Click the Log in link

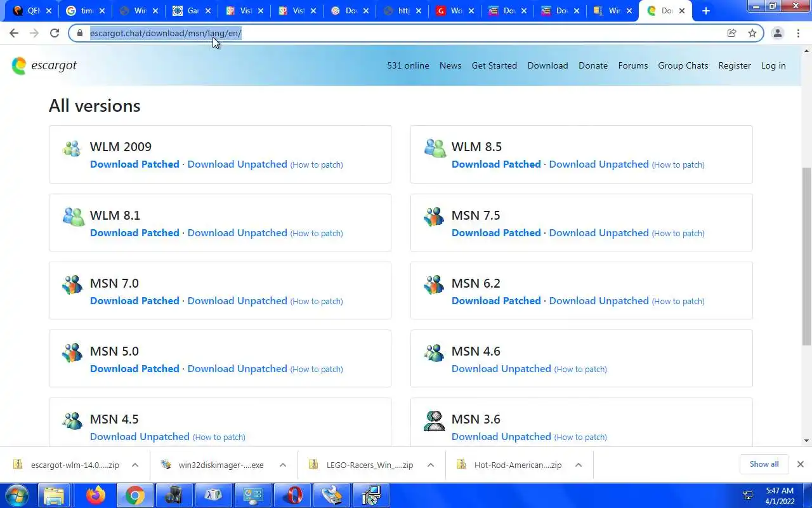(x=773, y=65)
